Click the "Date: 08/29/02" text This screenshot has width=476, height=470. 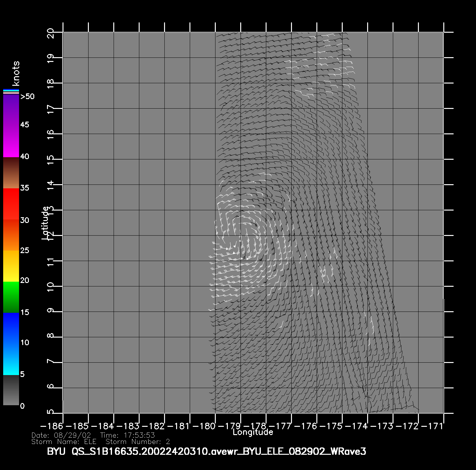tap(61, 435)
